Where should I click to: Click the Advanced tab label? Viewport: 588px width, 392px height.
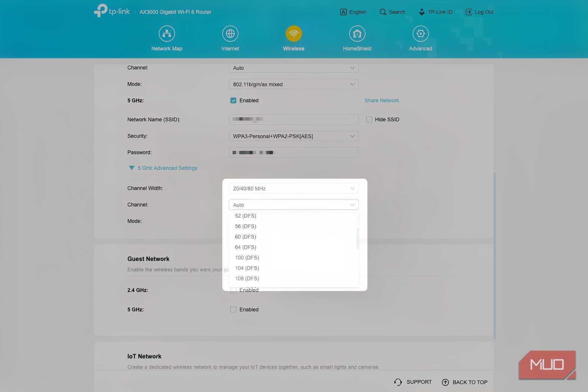421,49
